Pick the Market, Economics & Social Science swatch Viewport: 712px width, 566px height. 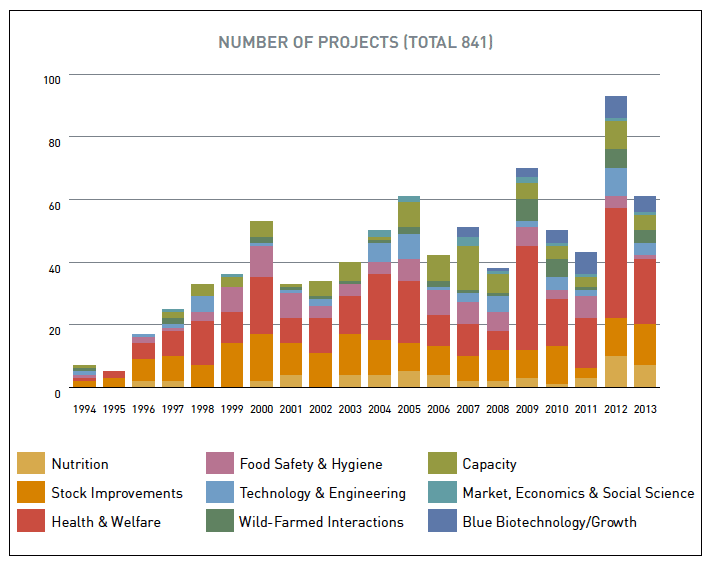pyautogui.click(x=442, y=492)
